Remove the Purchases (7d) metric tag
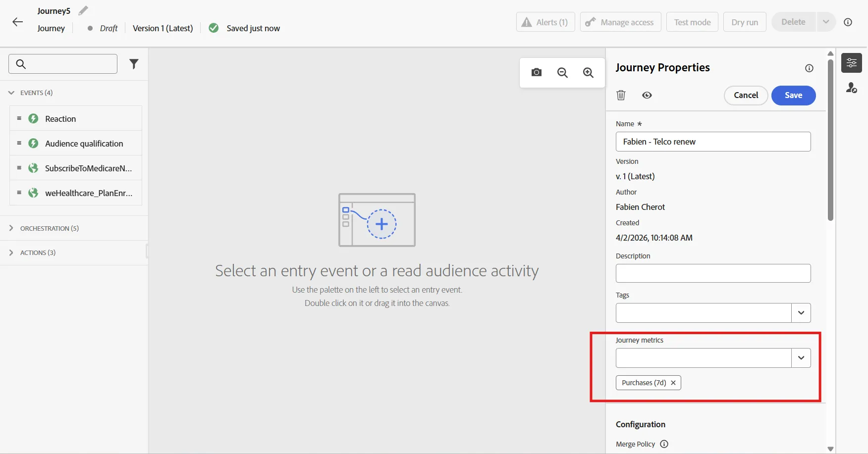The height and width of the screenshot is (454, 868). point(673,383)
